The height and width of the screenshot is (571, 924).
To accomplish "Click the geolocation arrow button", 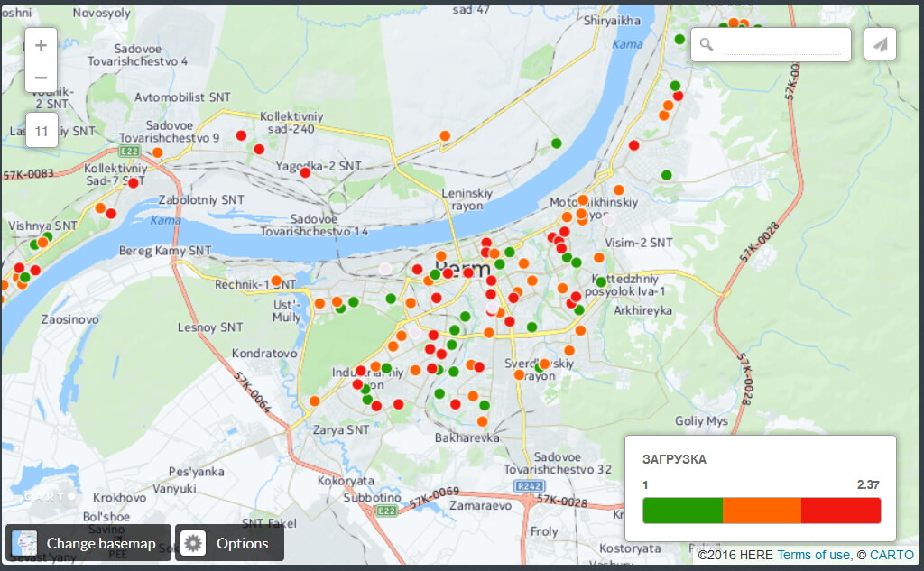I will pos(880,44).
